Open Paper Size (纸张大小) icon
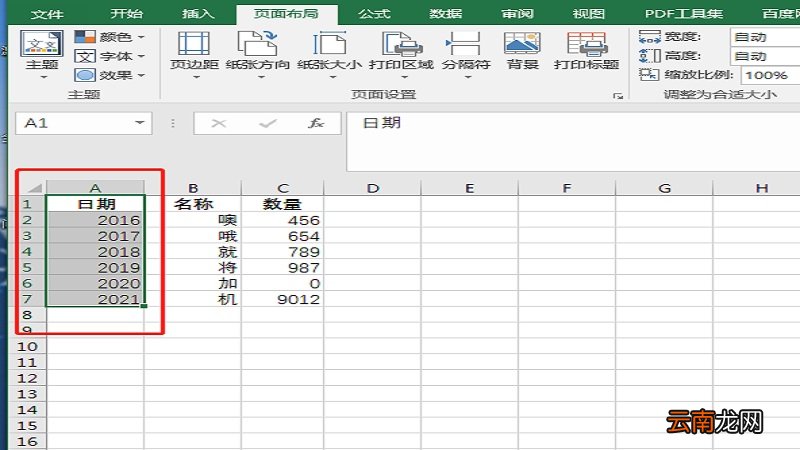800x450 pixels. click(330, 43)
